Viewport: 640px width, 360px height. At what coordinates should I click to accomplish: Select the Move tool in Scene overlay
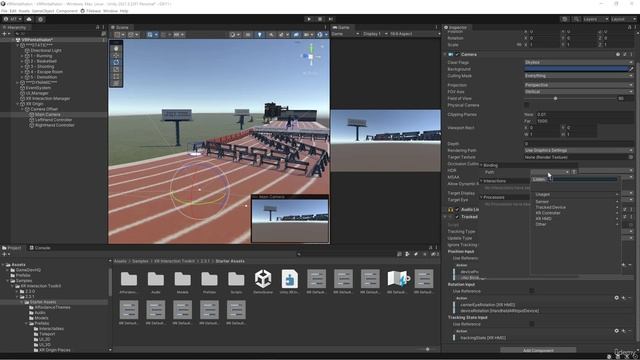116,55
